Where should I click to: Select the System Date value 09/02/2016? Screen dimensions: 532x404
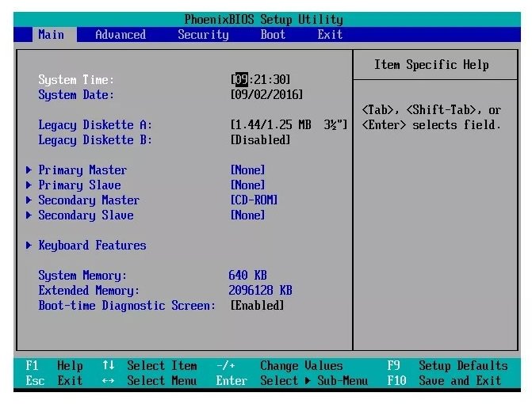click(266, 94)
